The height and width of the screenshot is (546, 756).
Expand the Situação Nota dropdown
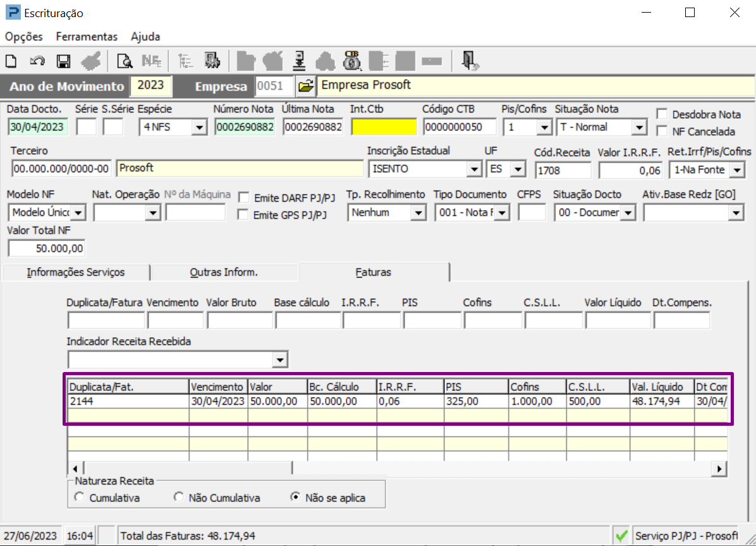click(x=639, y=127)
